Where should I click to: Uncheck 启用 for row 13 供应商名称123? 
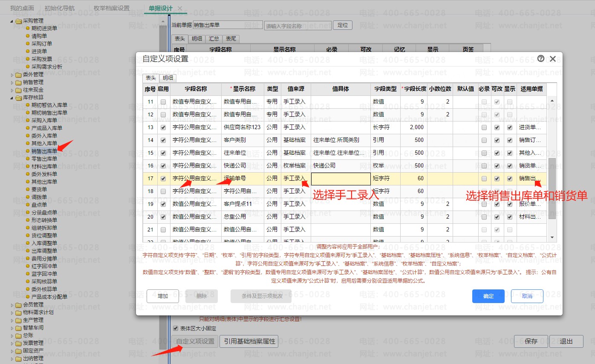[163, 127]
